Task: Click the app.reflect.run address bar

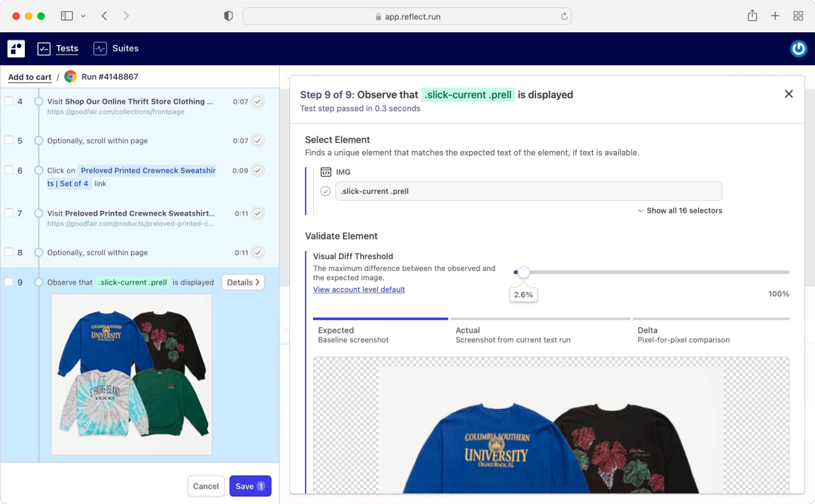Action: 407,16
